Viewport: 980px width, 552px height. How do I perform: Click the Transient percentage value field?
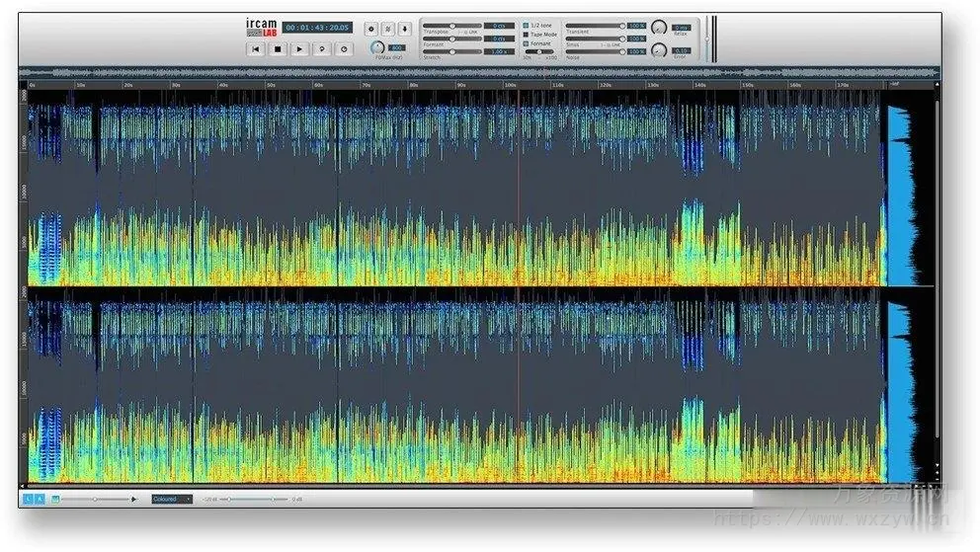coord(637,26)
